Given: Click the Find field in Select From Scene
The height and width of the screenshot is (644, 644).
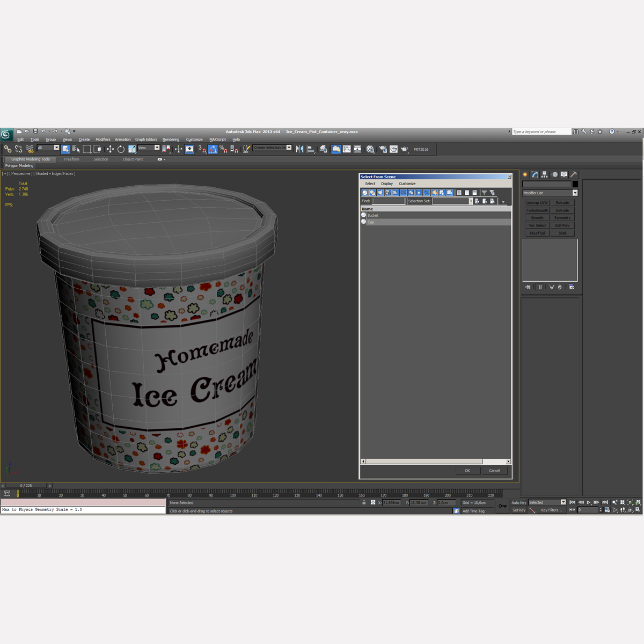Looking at the screenshot, I should click(389, 201).
